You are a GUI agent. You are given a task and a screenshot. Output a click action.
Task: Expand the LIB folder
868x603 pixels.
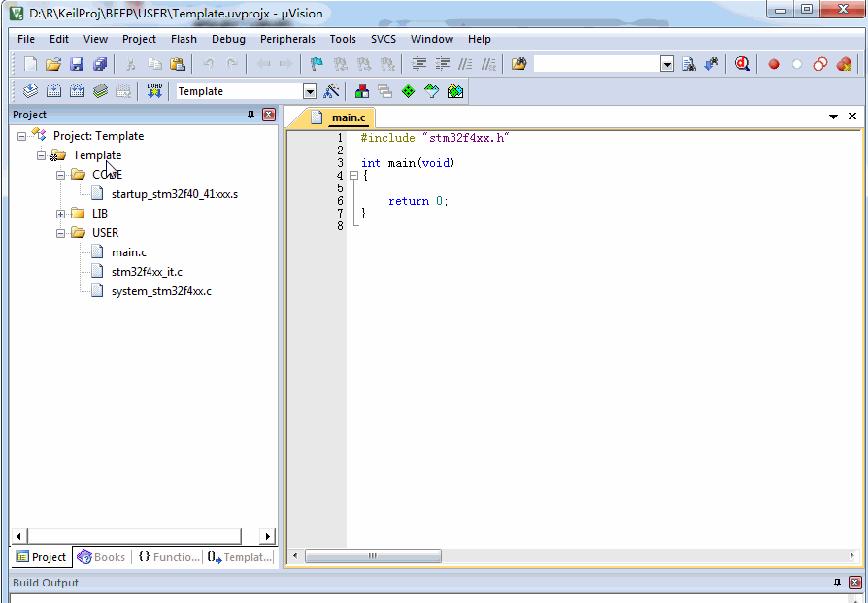(60, 214)
